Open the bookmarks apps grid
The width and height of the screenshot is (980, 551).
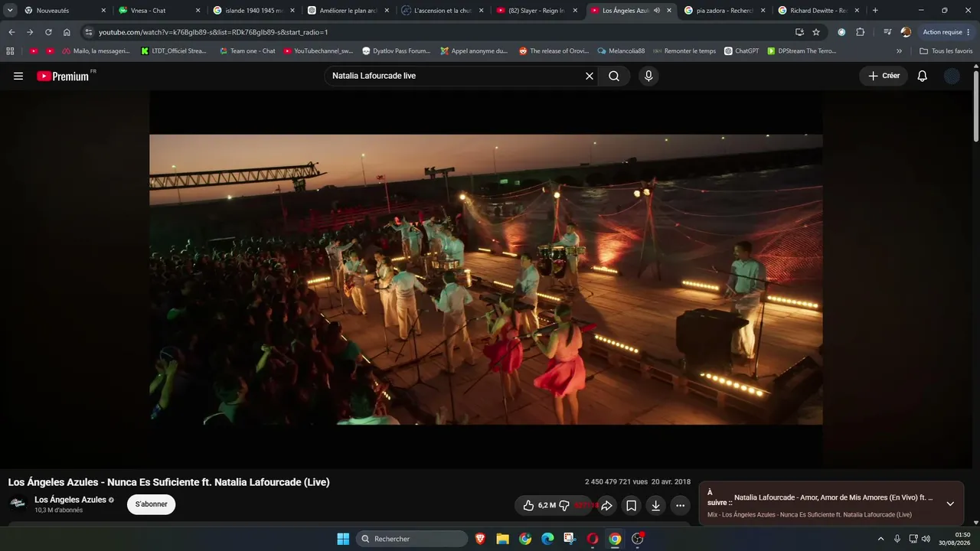[10, 51]
